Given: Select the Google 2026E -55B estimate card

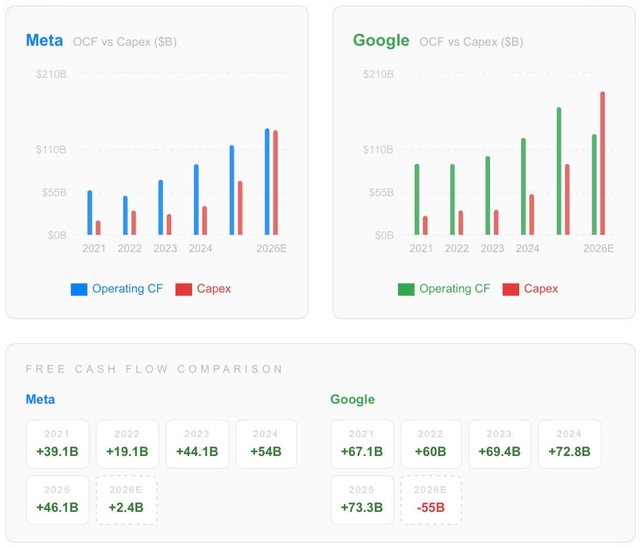Looking at the screenshot, I should pos(431,500).
